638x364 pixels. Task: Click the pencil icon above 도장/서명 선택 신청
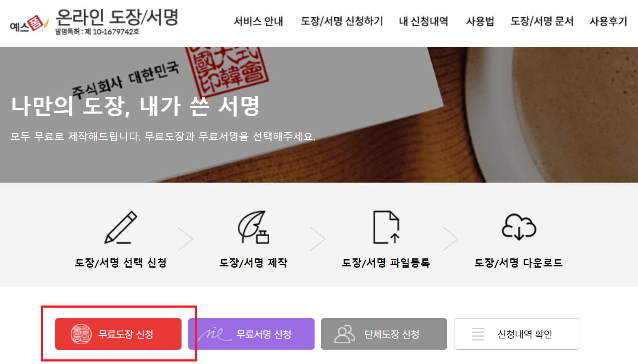(121, 227)
